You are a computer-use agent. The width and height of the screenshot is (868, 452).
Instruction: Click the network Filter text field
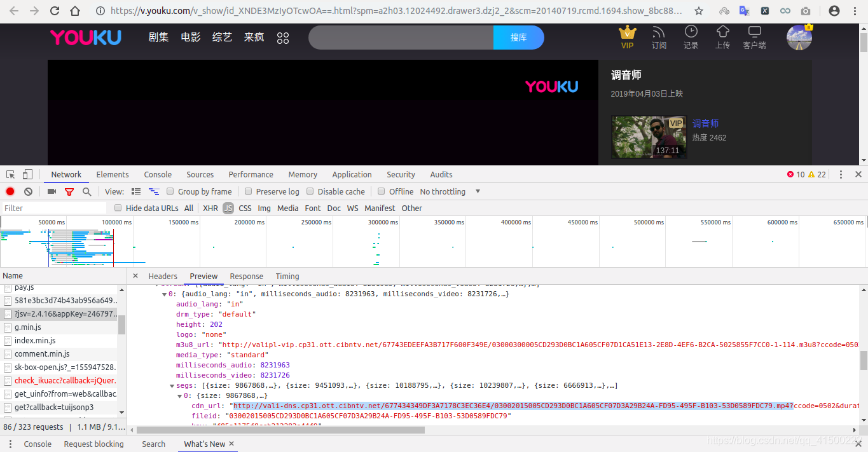tap(53, 208)
